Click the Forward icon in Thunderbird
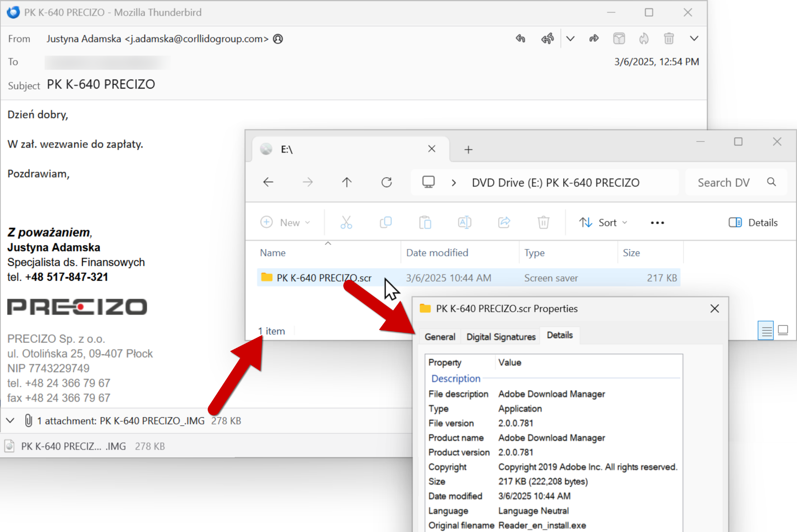The image size is (797, 532). point(594,39)
